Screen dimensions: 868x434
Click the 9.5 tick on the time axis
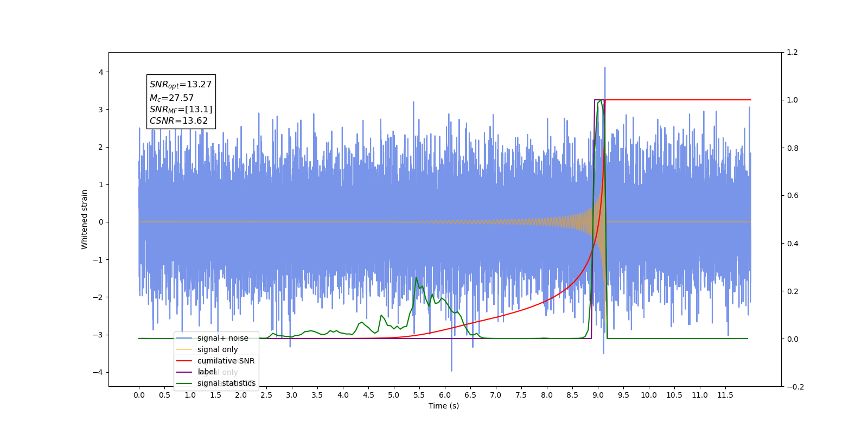pyautogui.click(x=623, y=395)
